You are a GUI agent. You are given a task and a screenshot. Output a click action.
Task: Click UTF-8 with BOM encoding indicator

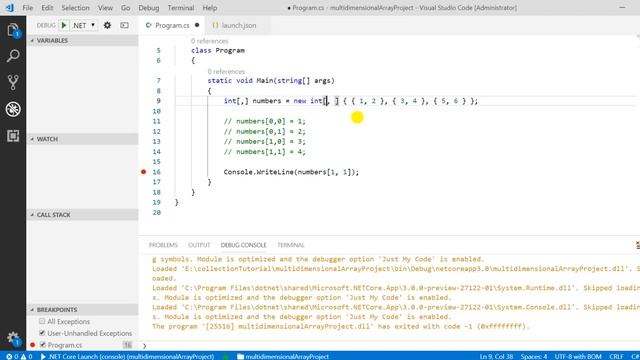click(578, 356)
